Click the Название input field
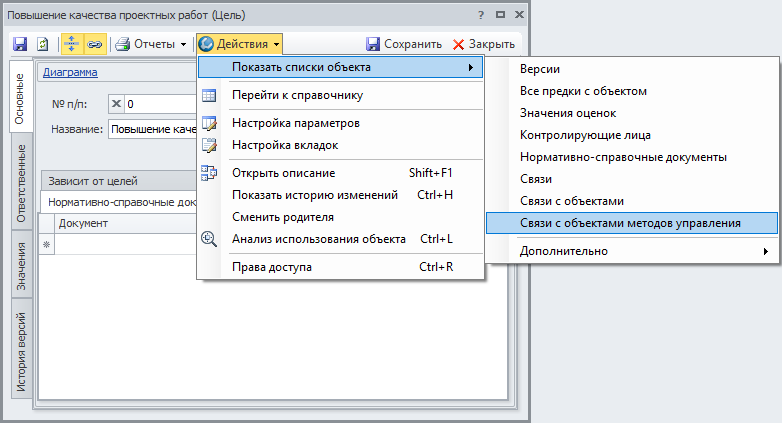 [x=152, y=129]
